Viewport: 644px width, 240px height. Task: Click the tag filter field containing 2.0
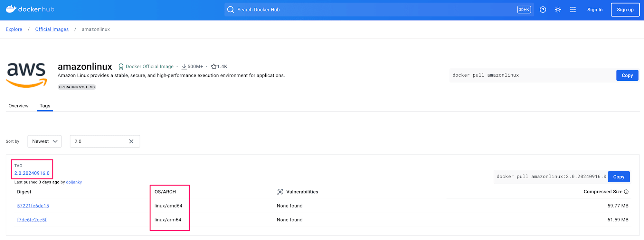click(105, 141)
